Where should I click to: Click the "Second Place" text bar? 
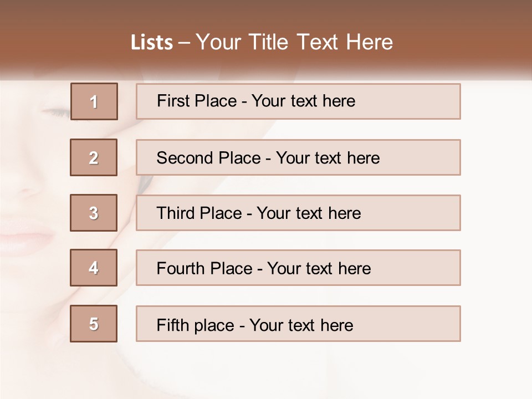[x=298, y=157]
